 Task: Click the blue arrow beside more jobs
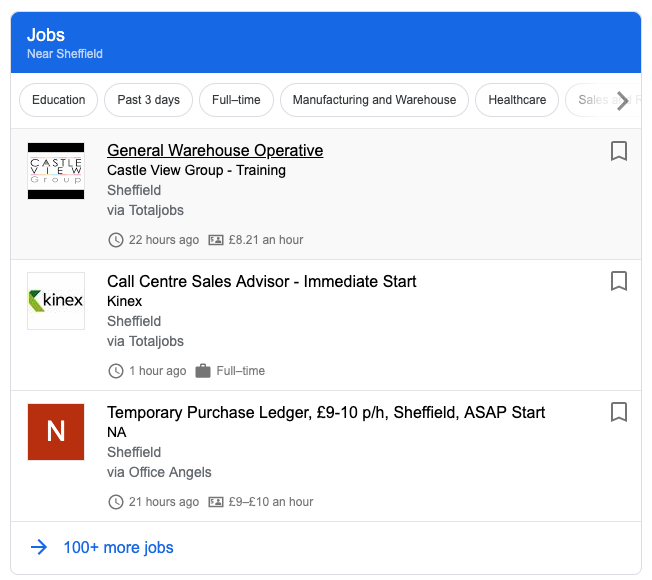pos(39,547)
